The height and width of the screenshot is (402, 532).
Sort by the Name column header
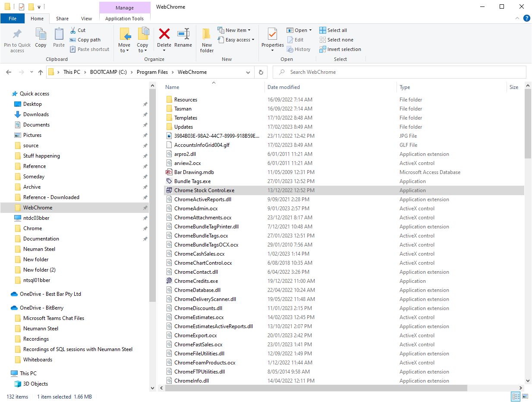172,87
